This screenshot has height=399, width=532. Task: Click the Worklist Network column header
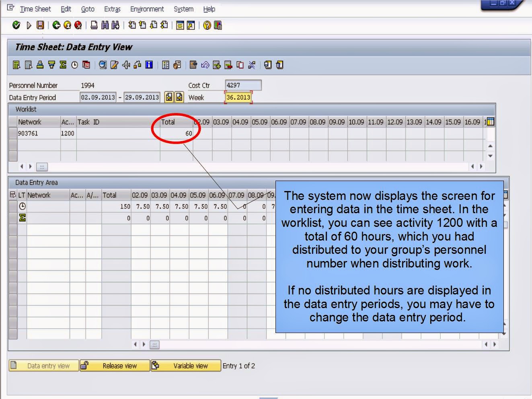[x=38, y=122]
